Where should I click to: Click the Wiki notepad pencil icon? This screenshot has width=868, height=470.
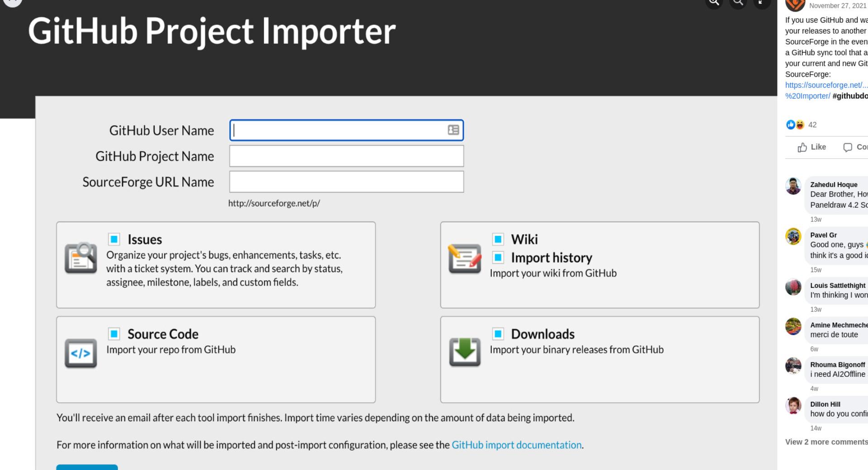tap(464, 258)
